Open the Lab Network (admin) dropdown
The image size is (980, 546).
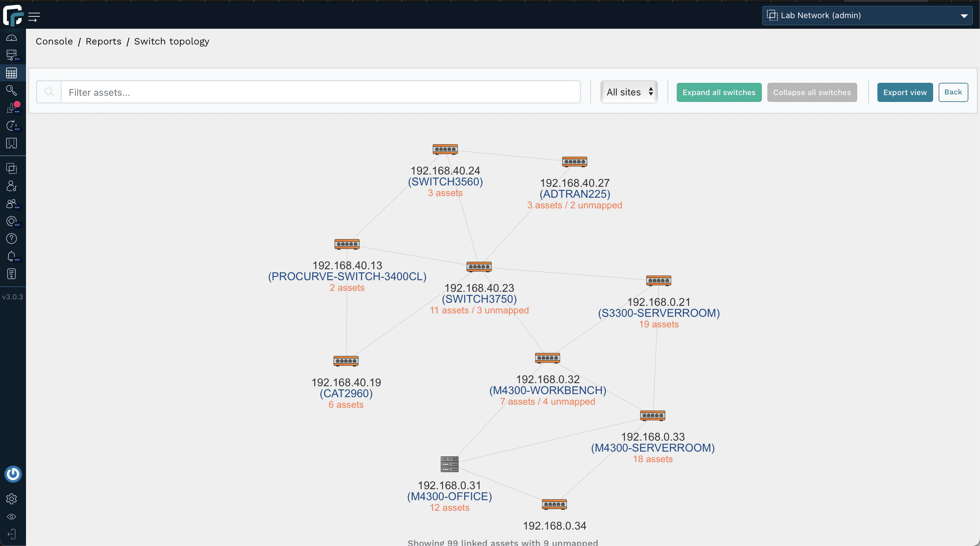click(x=866, y=16)
